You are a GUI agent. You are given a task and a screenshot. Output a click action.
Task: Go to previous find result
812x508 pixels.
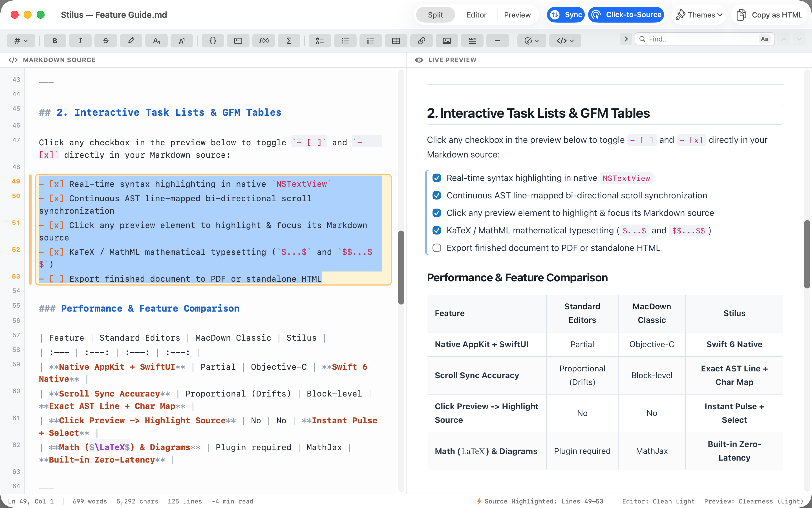(784, 39)
